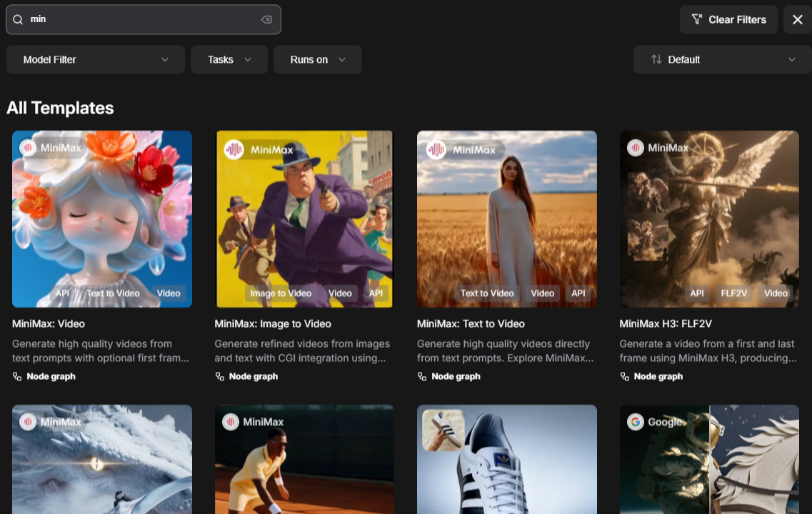Click the API tag on Image to Video card

click(376, 293)
